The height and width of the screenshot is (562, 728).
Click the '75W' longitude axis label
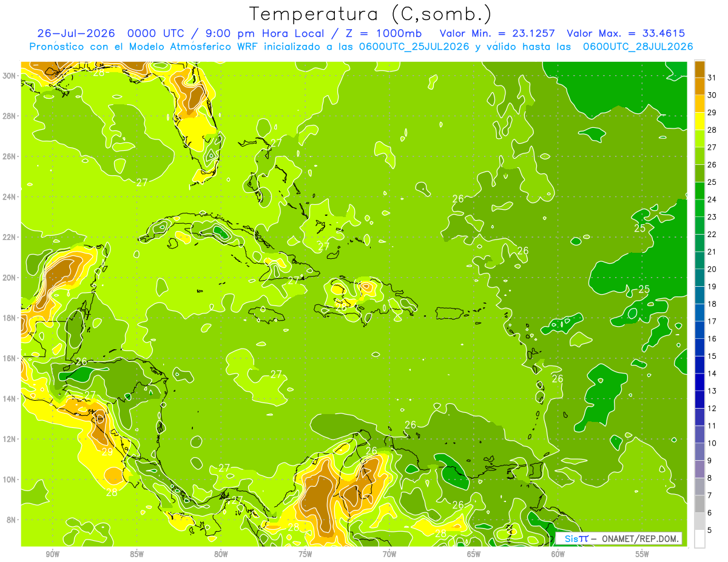point(305,554)
